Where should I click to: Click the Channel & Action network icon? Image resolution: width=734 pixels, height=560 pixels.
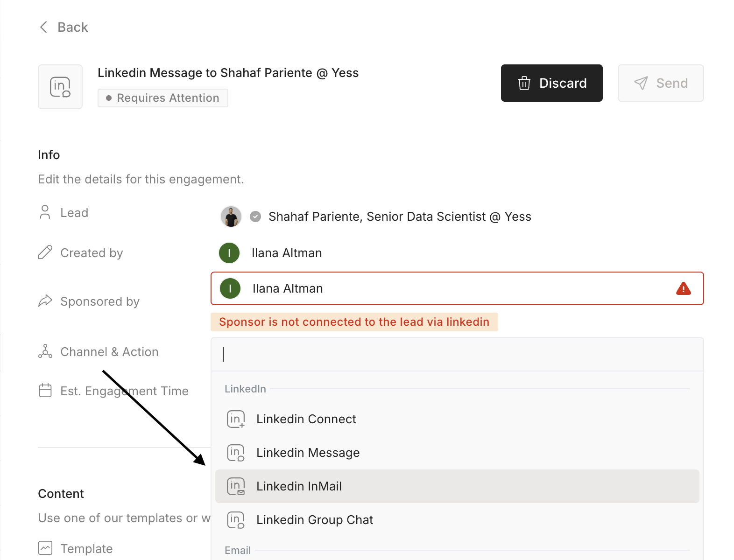(45, 351)
